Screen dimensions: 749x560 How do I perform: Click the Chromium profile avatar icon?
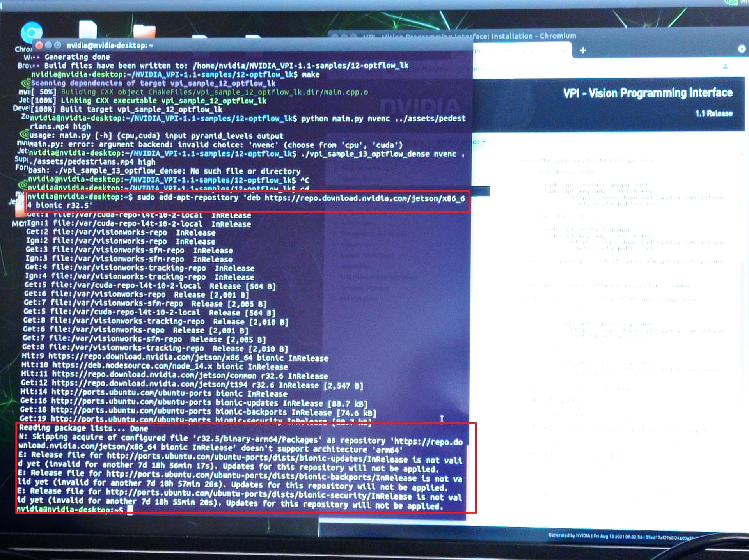coord(725,67)
